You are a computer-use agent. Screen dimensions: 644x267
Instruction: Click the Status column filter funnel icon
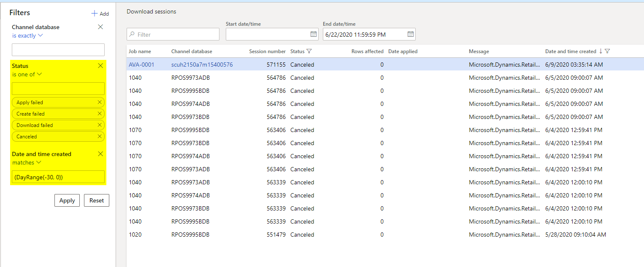tap(309, 51)
